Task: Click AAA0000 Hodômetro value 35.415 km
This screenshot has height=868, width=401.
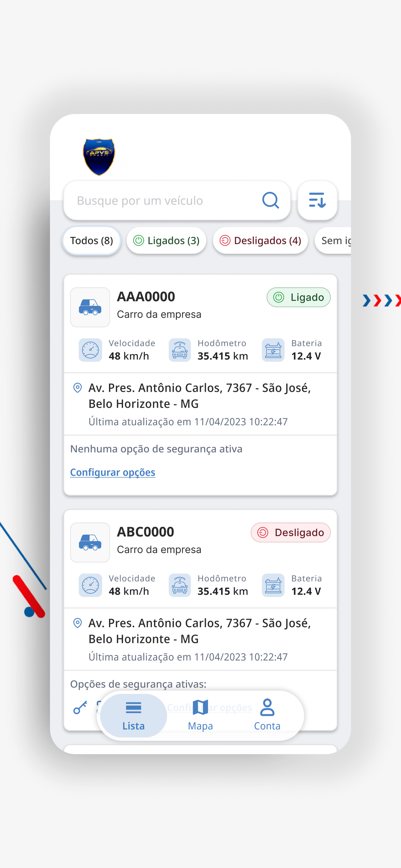Action: coord(223,356)
